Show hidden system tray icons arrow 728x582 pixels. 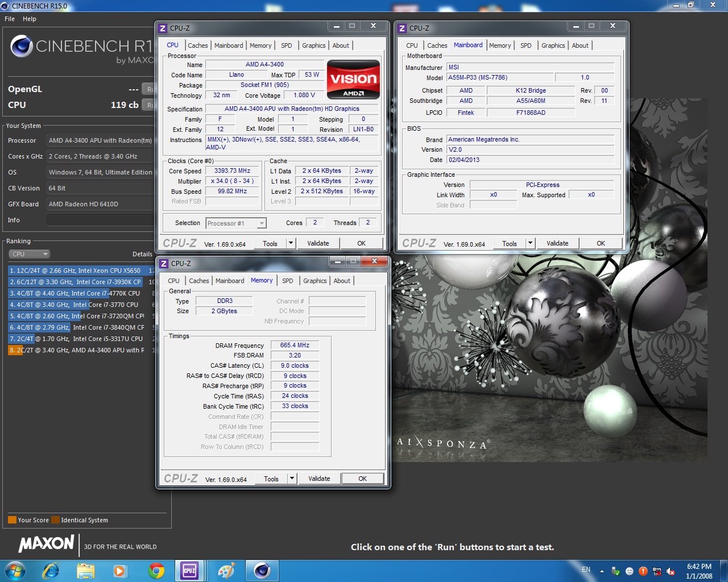click(x=602, y=571)
